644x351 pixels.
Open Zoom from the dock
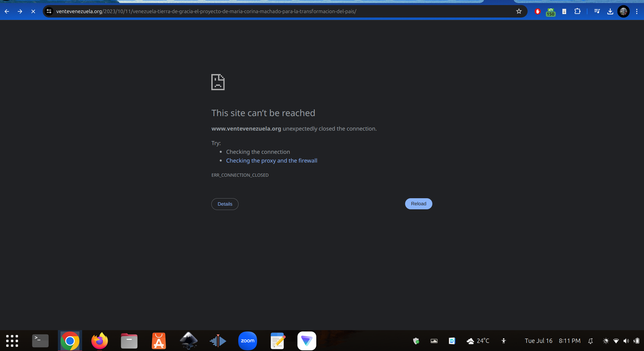(248, 341)
